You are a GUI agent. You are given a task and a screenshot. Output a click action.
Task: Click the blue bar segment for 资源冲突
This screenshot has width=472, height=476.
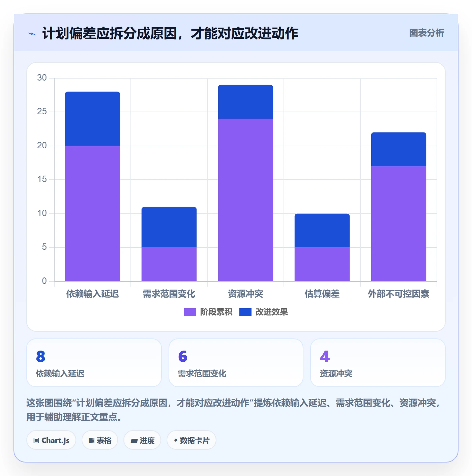(245, 102)
